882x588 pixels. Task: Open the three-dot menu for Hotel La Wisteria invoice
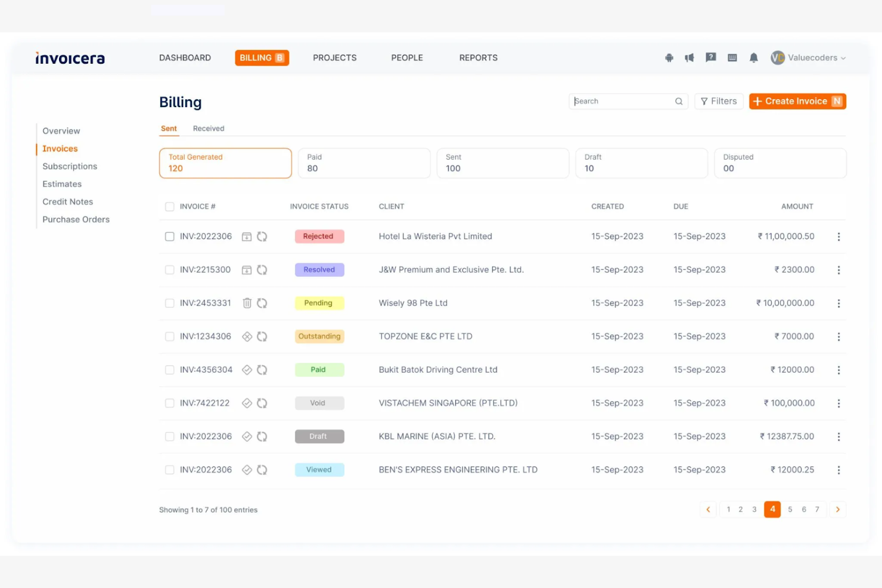[x=838, y=237]
